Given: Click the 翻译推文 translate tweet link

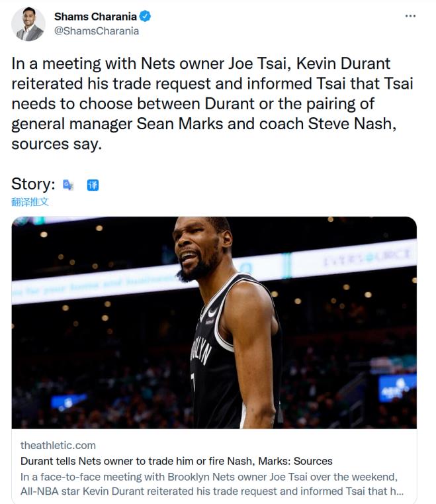Looking at the screenshot, I should (30, 201).
